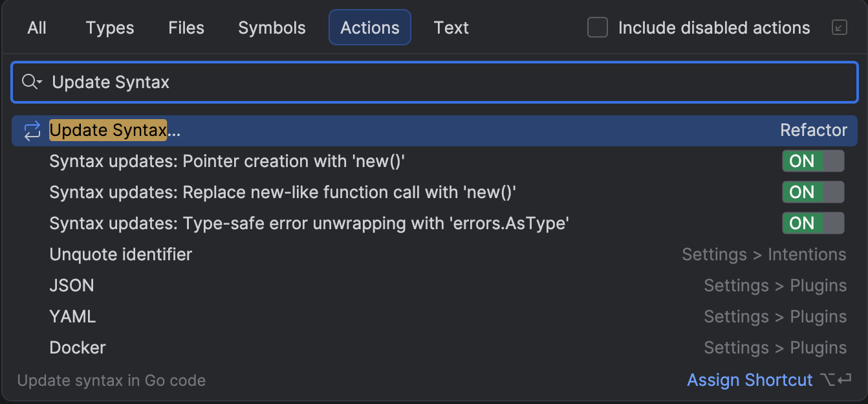The image size is (868, 404).
Task: Click the Assign Shortcut link
Action: tap(750, 380)
